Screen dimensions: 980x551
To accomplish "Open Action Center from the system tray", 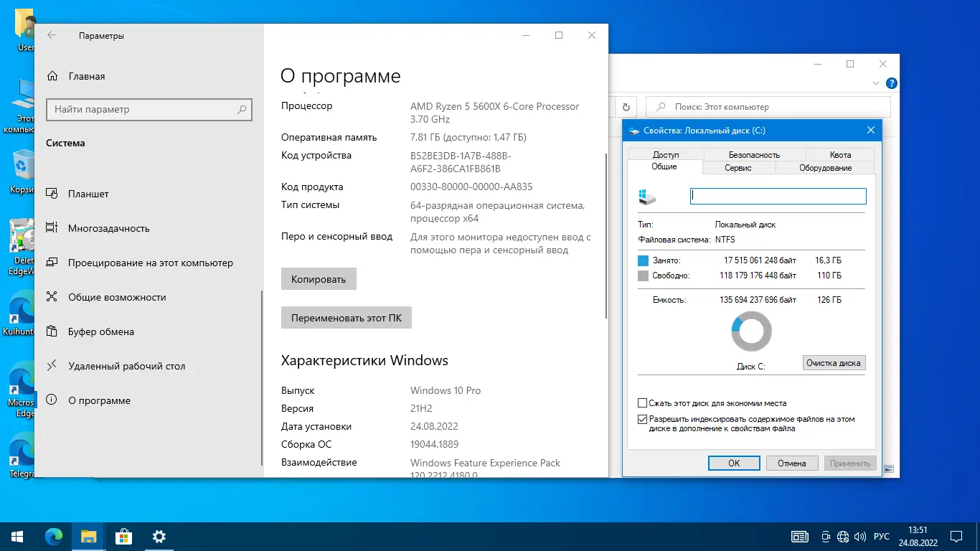I will [956, 536].
